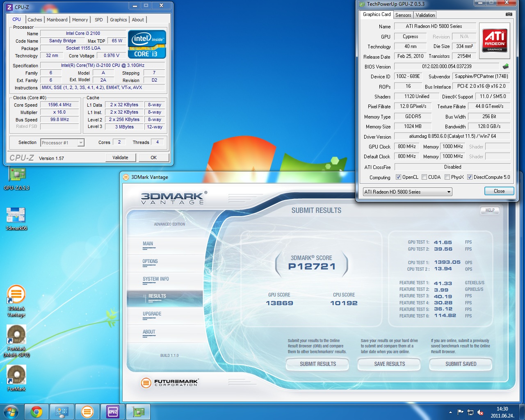This screenshot has height=420, width=525.
Task: Open UPGRADE in 3DMark Vantage sidebar
Action: [x=165, y=316]
